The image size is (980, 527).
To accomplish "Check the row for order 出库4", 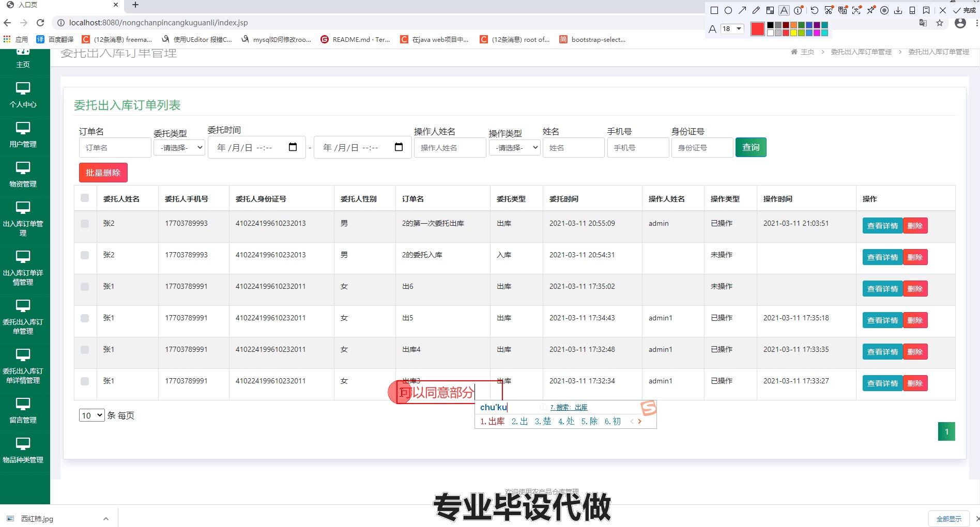I will (85, 350).
